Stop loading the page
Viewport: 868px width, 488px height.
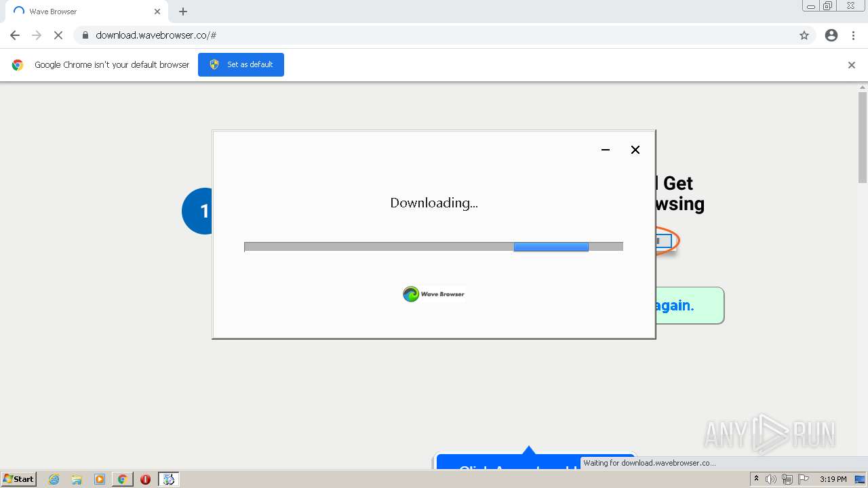[x=58, y=35]
